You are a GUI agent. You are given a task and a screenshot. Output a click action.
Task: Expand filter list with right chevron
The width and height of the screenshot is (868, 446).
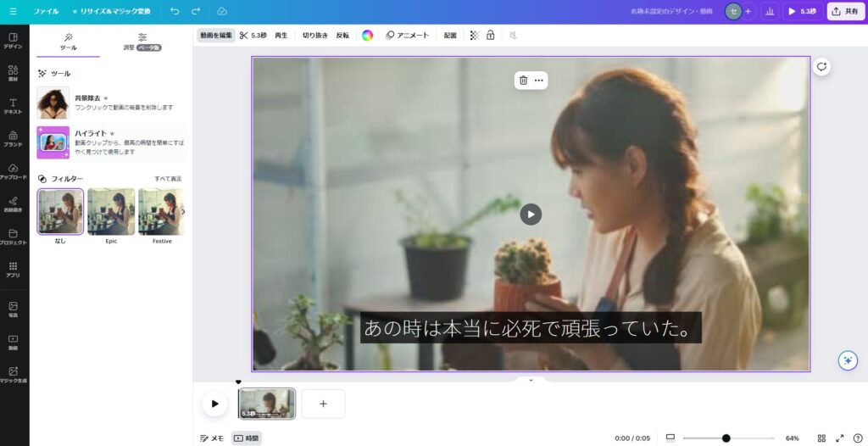pyautogui.click(x=183, y=211)
